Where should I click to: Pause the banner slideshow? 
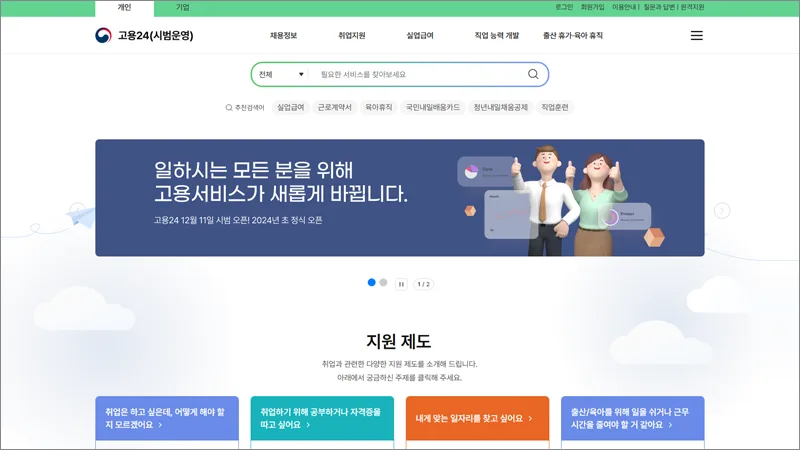tap(402, 284)
